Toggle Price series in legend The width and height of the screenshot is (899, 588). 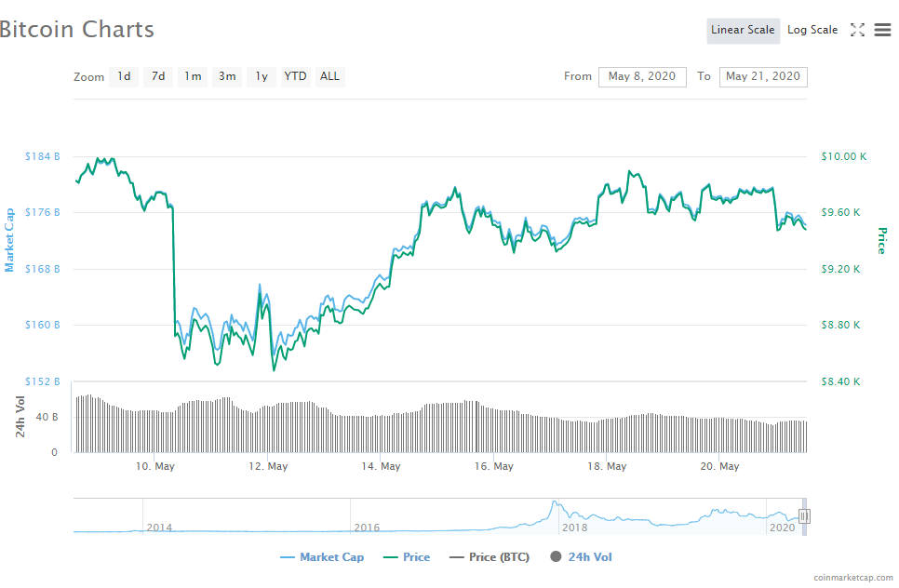(407, 557)
